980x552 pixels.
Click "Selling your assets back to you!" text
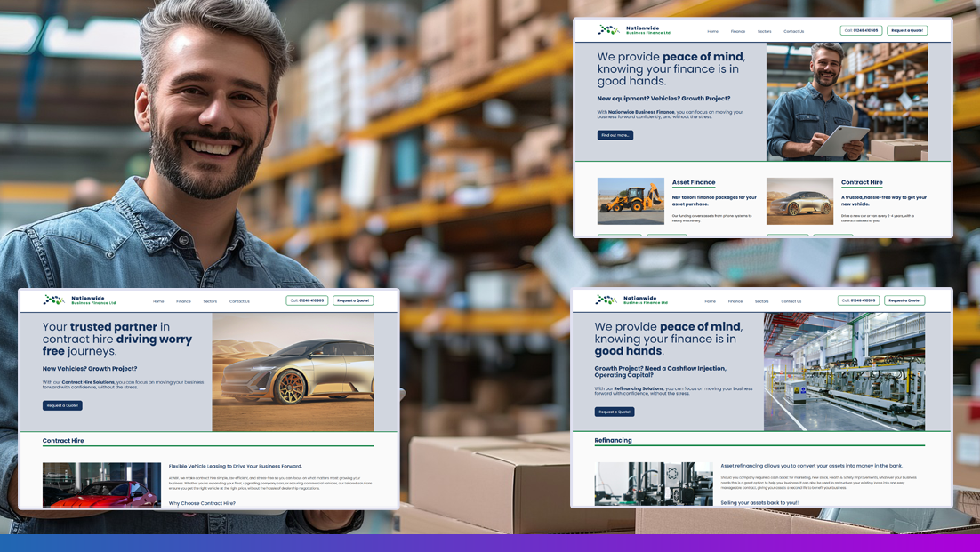(760, 503)
